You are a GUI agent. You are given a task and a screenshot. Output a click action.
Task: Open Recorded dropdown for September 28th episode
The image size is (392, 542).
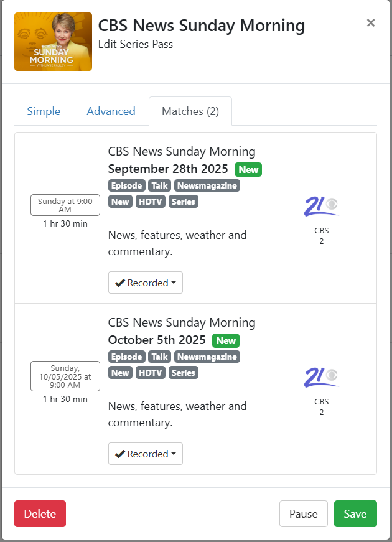pos(145,283)
